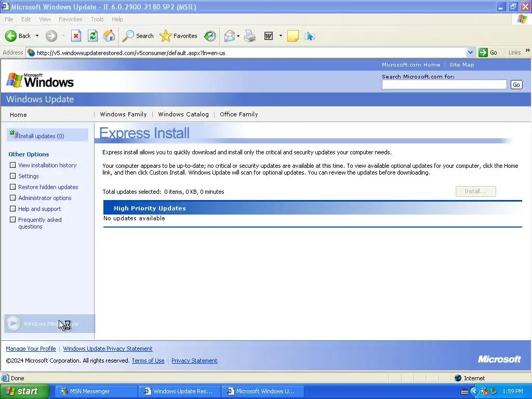532x399 pixels.
Task: Click the Windows Media Player sidebar icon
Action: pos(13,323)
